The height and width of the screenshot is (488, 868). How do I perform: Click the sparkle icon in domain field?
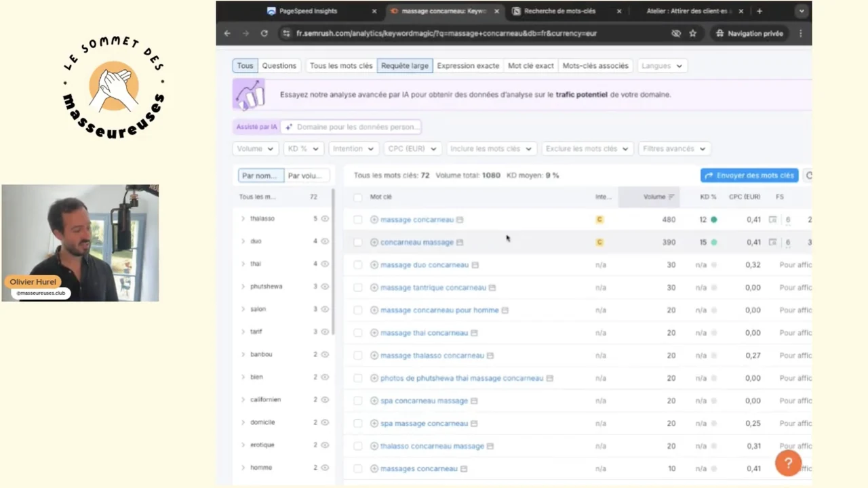289,127
